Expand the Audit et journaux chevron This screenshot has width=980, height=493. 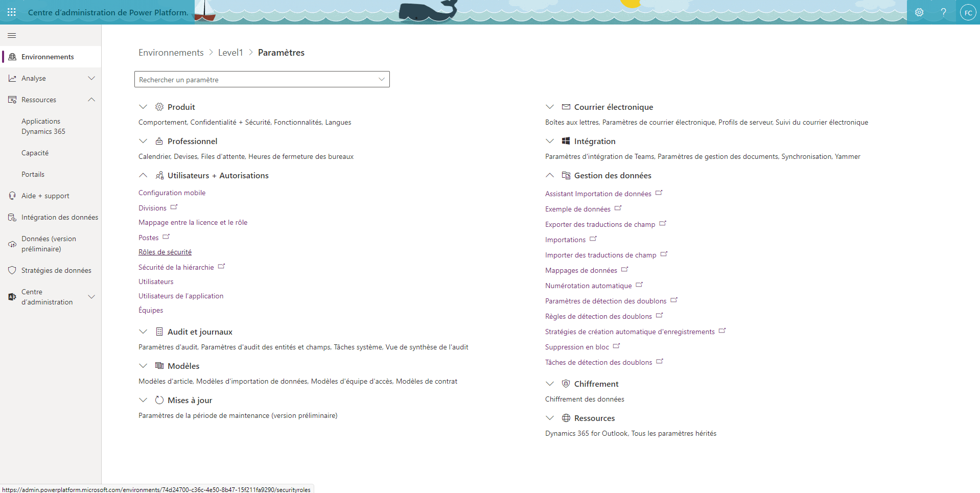(x=143, y=332)
